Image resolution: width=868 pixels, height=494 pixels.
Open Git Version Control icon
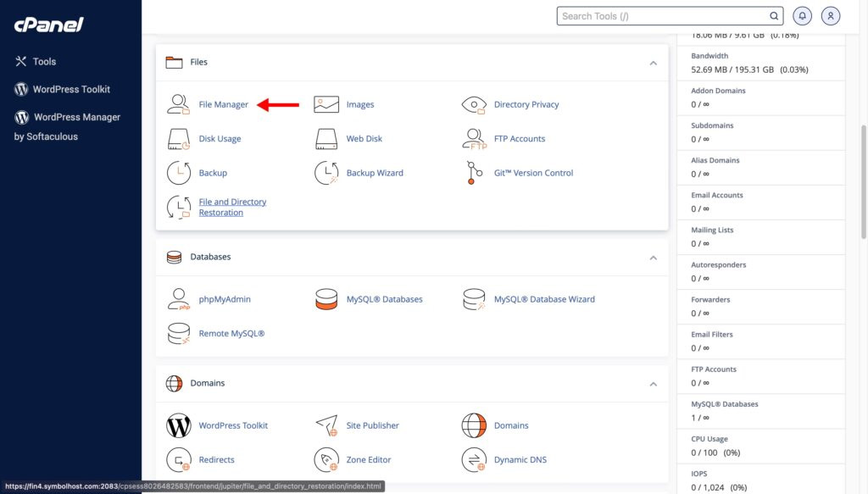(x=474, y=173)
